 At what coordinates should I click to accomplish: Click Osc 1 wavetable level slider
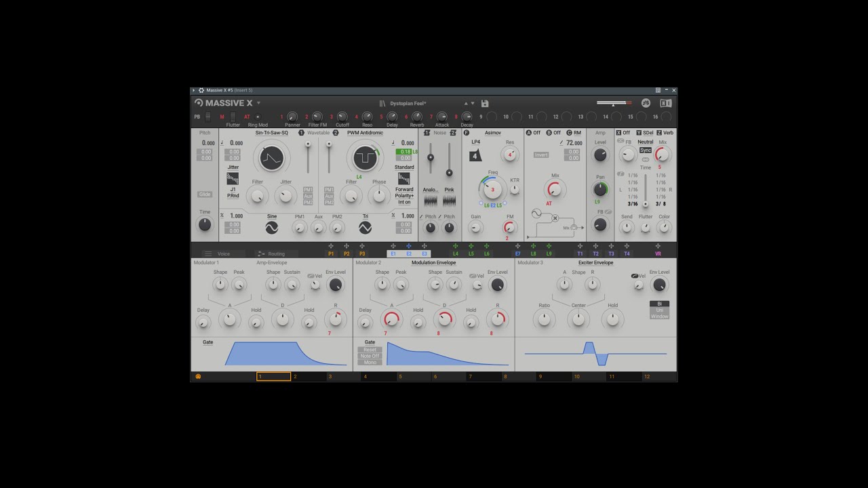pos(308,158)
